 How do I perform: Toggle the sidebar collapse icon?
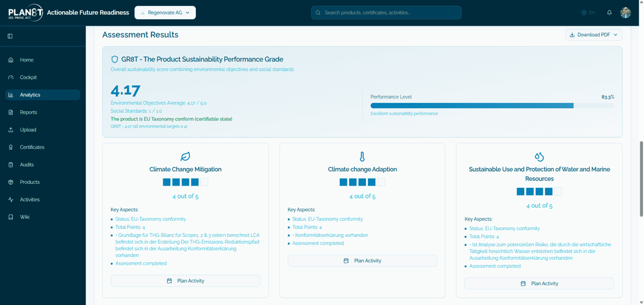click(x=10, y=36)
